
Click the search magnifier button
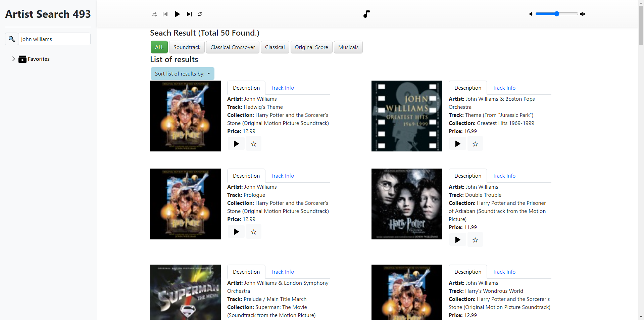(11, 39)
